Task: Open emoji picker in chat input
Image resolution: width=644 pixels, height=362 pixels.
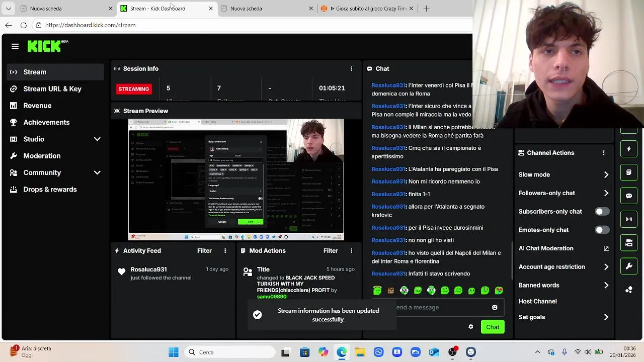Action: (495, 307)
